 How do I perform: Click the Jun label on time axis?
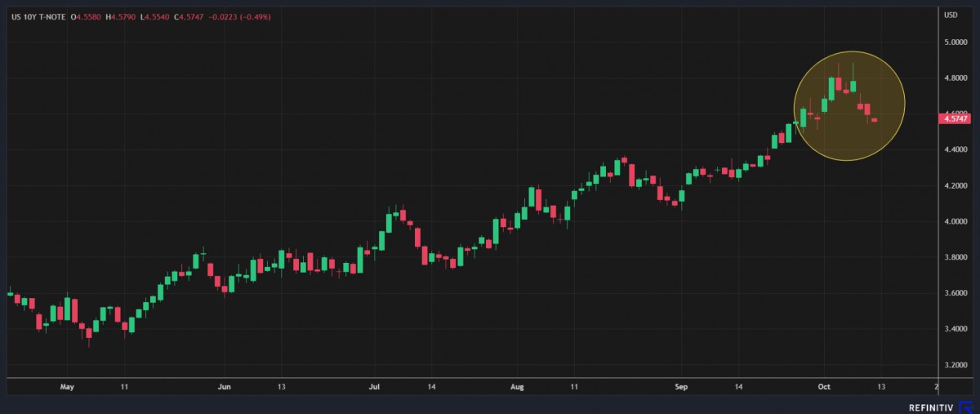click(225, 385)
